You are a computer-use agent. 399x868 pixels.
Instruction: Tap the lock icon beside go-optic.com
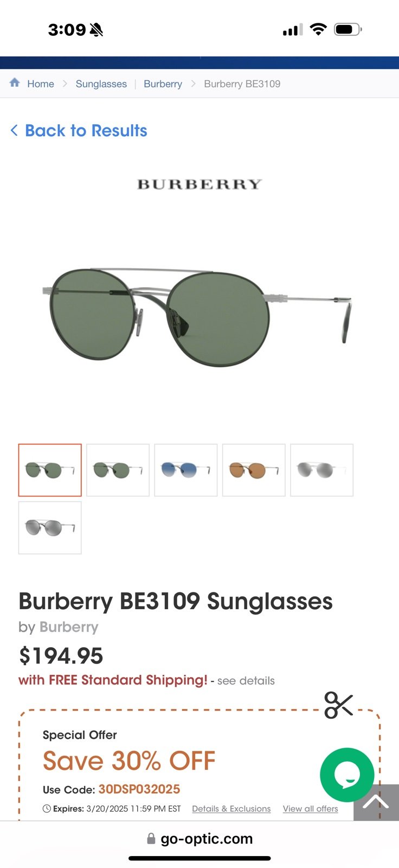click(151, 839)
